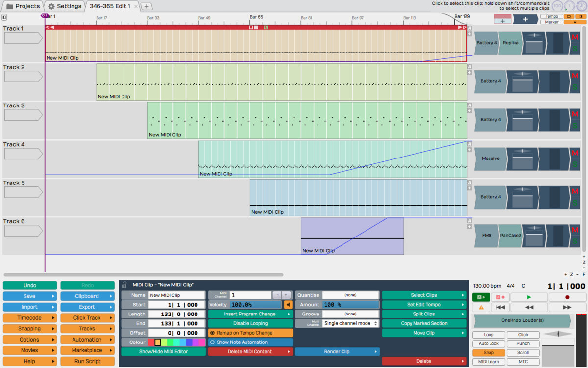This screenshot has height=368, width=588.
Task: Click the fast-forward transport button
Action: coord(567,307)
